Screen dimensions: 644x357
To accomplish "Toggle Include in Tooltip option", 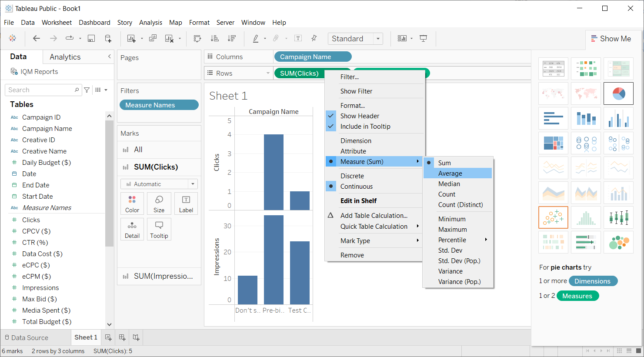I will point(365,127).
